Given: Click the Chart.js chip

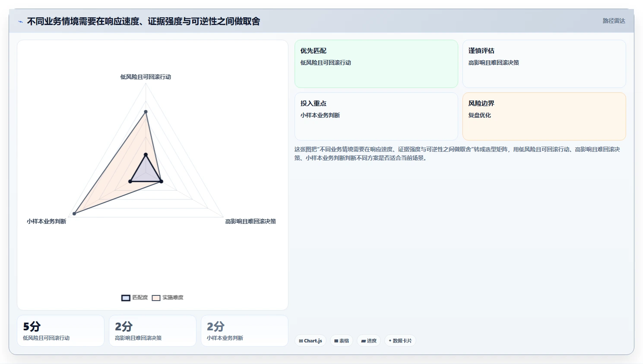Looking at the screenshot, I should [x=310, y=341].
